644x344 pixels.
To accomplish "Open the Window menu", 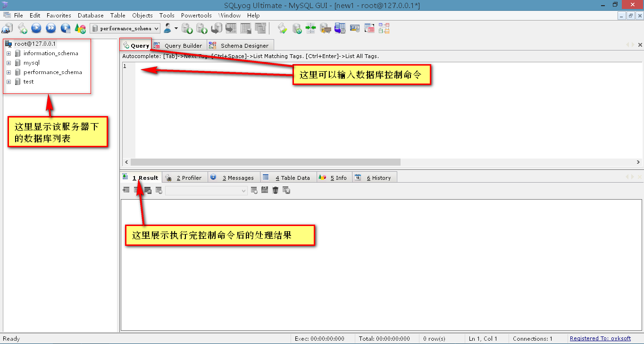I will [x=230, y=16].
